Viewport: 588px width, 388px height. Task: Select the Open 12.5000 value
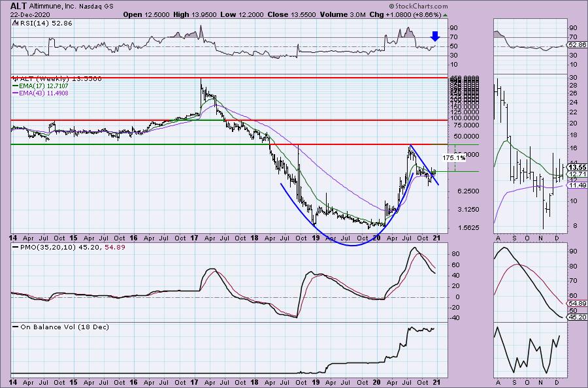[x=146, y=14]
